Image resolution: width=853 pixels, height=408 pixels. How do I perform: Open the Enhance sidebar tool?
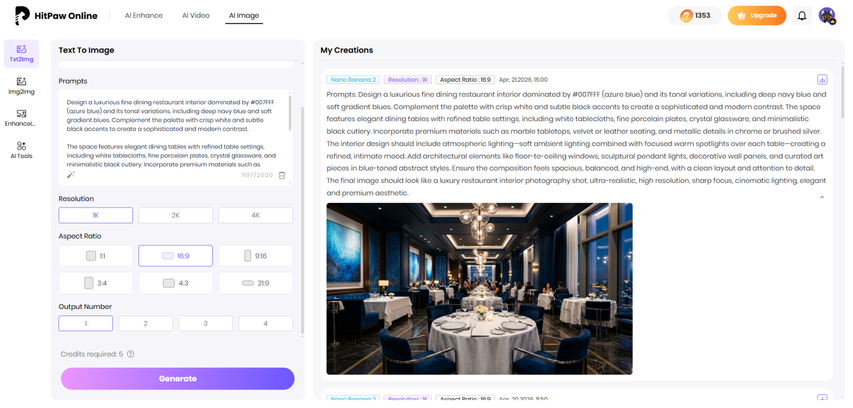click(21, 118)
